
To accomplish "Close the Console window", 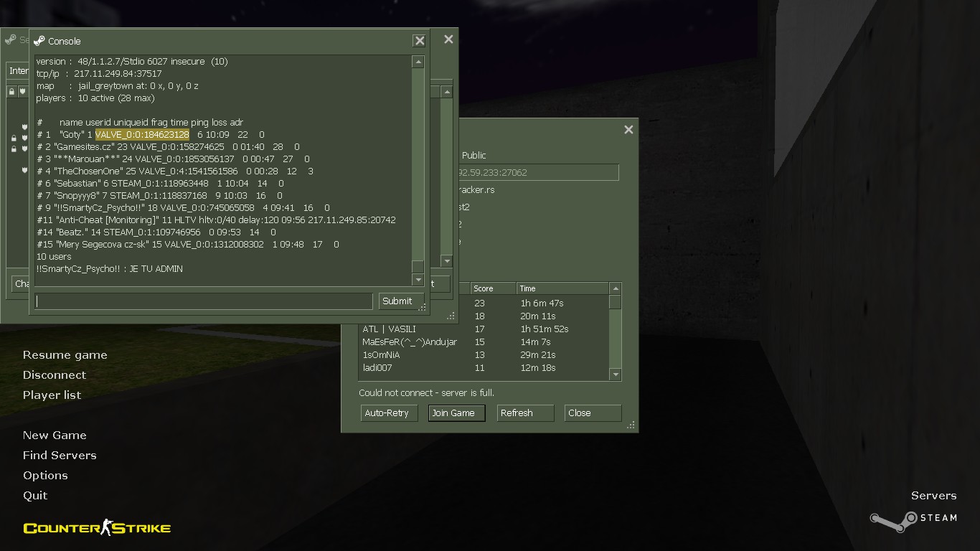I will click(x=420, y=41).
